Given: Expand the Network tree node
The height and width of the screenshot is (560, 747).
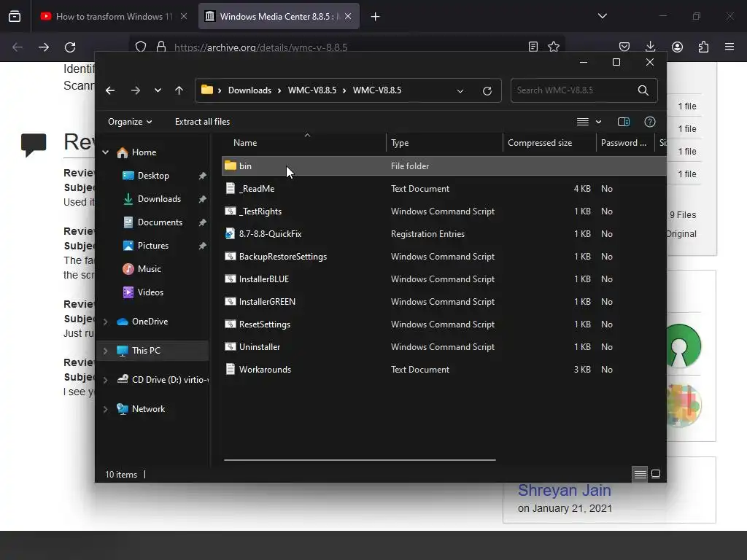Looking at the screenshot, I should (105, 409).
